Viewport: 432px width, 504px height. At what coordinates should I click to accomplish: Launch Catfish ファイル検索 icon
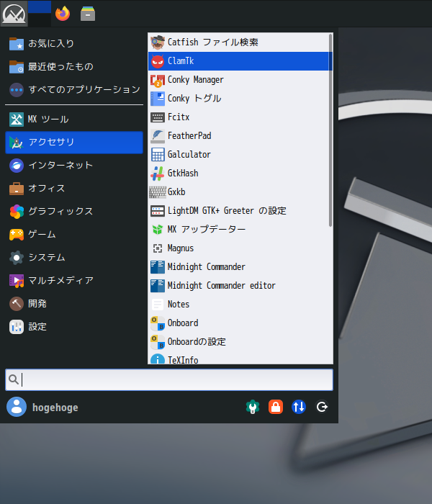pos(158,42)
